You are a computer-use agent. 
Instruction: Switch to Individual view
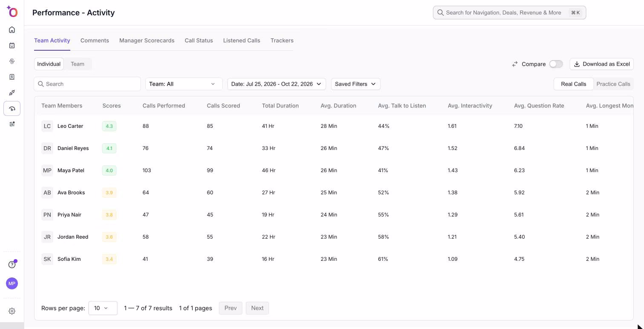tap(49, 64)
